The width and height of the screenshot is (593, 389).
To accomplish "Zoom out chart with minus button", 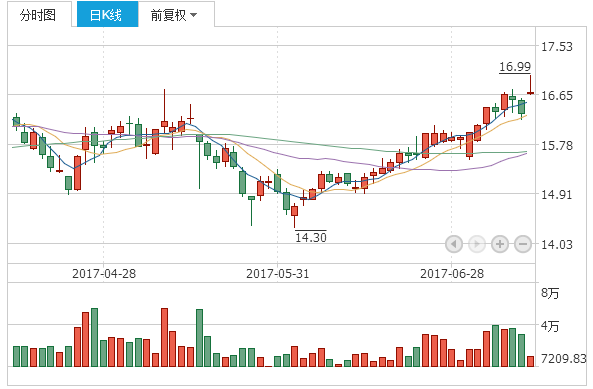I will 523,244.
